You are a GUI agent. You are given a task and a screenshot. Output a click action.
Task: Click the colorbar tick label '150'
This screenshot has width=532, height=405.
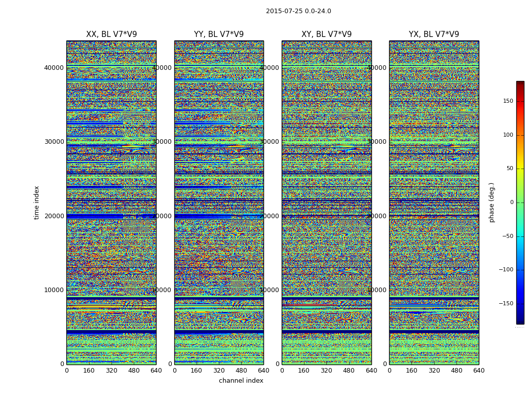click(x=508, y=101)
